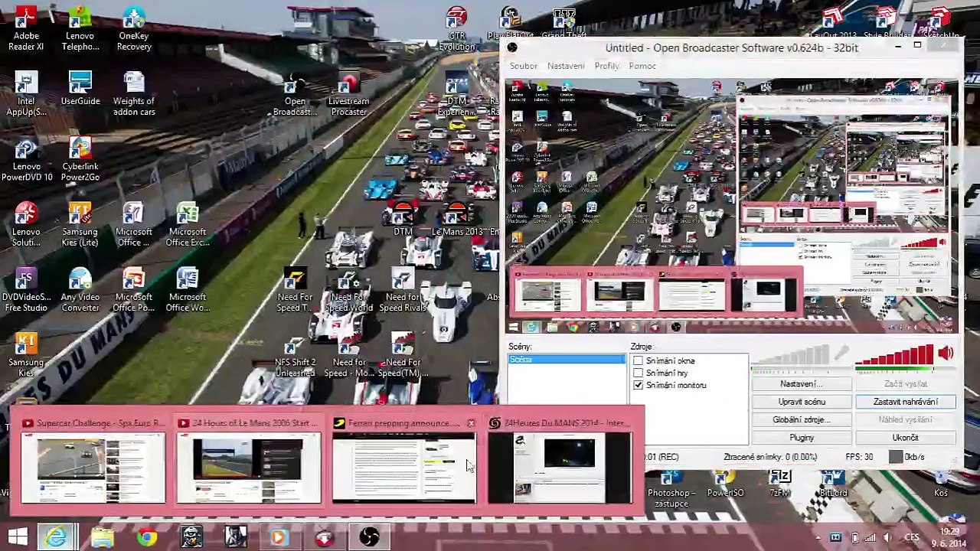980x551 pixels.
Task: Select the PowerISO desktop shortcut
Action: (x=724, y=482)
